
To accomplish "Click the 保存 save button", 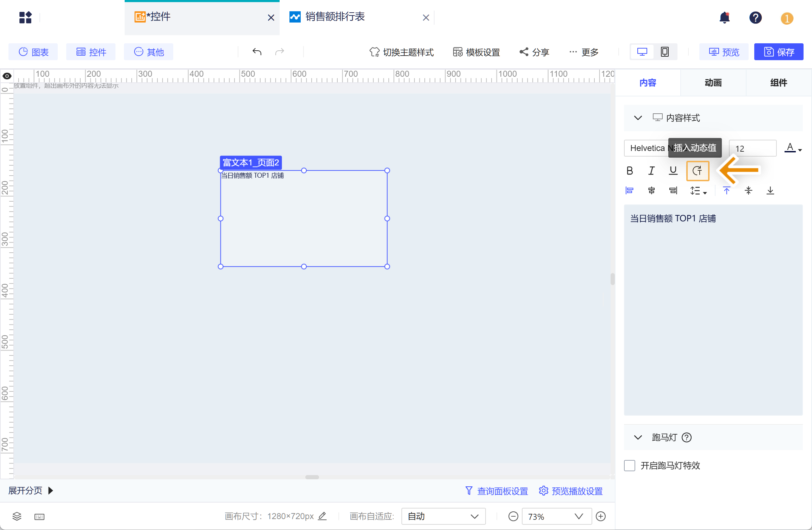I will (779, 51).
